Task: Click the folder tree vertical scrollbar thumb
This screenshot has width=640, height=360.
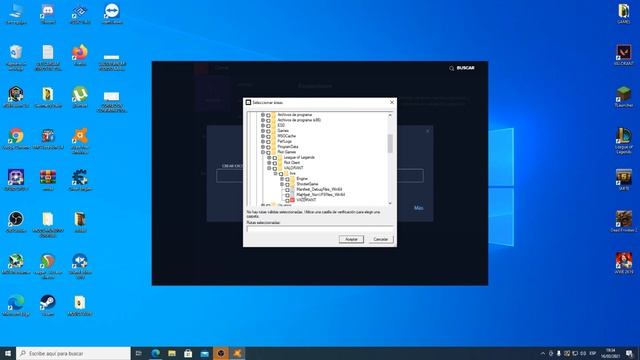Action: tap(390, 143)
